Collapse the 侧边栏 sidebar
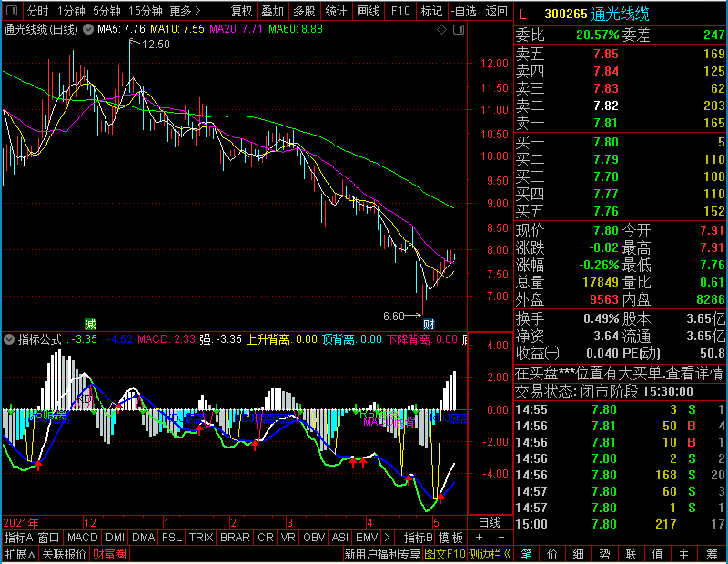Screen dimensions: 728x564 pyautogui.click(x=490, y=554)
